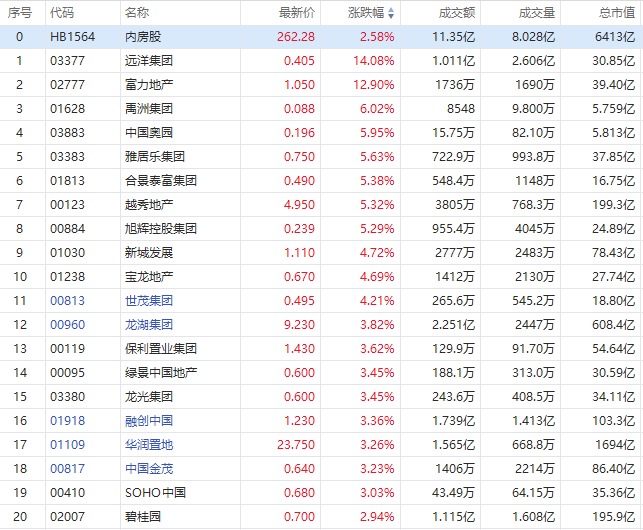Sort by 总市值 column header
Screen dimensions: 643x530
coord(617,13)
